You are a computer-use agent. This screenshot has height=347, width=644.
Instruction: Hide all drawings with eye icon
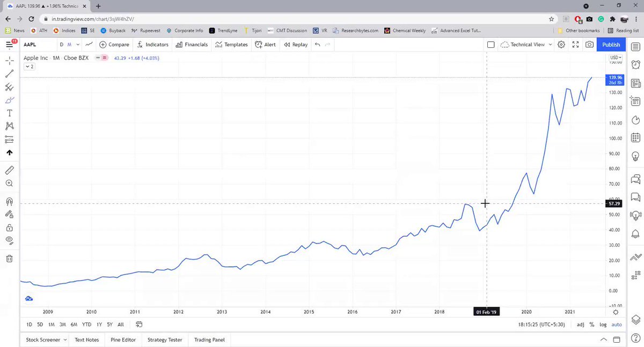coord(10,240)
